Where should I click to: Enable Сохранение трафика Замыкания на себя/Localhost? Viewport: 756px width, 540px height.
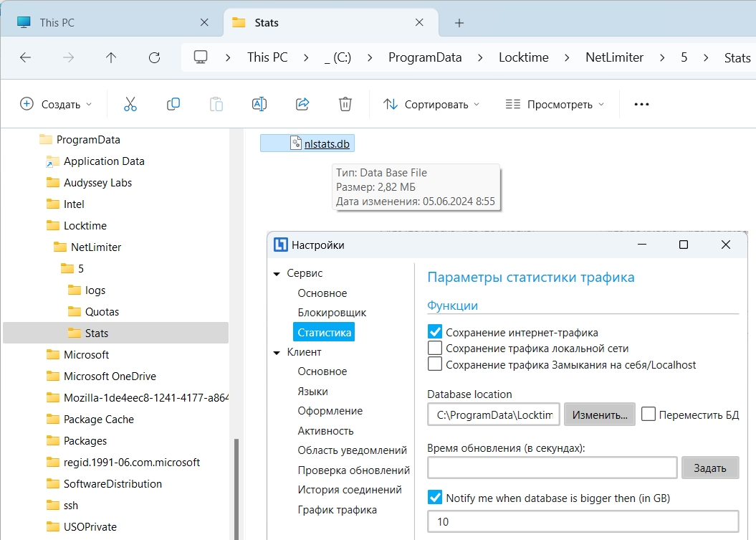[x=435, y=364]
